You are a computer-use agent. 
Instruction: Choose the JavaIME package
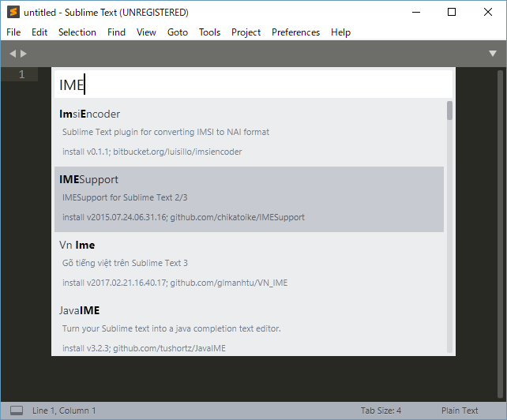tap(249, 327)
